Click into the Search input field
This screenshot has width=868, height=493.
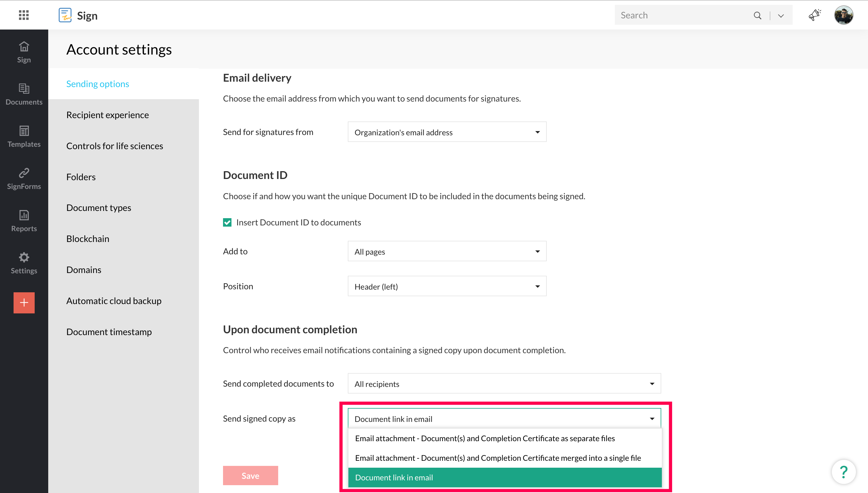681,15
